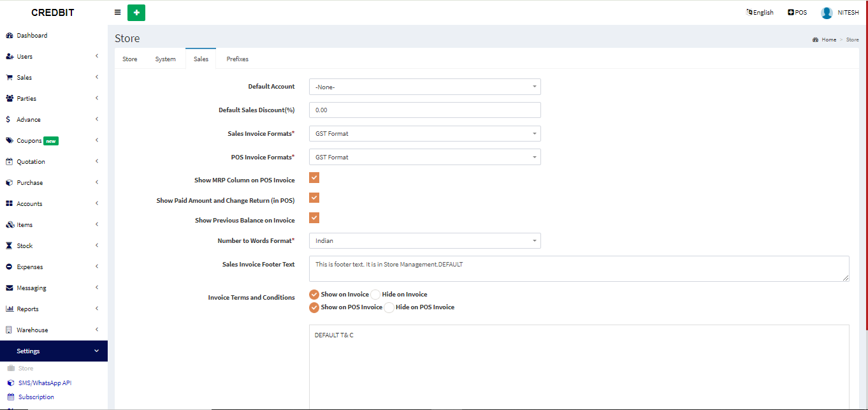This screenshot has width=868, height=410.
Task: Click the Messaging envelope icon
Action: pyautogui.click(x=10, y=288)
